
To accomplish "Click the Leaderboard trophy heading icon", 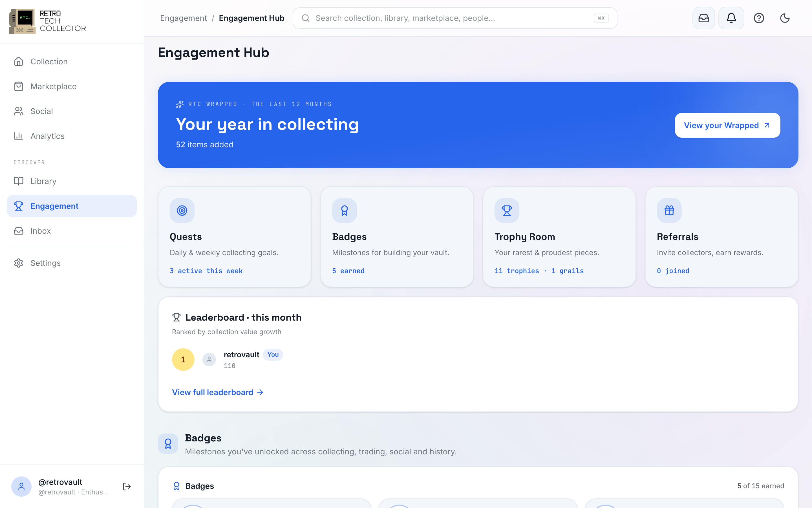I will click(176, 317).
